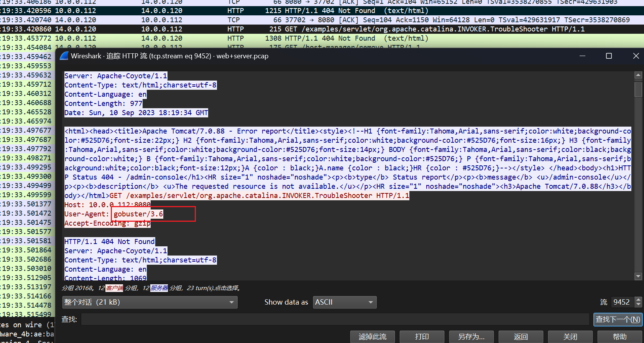The height and width of the screenshot is (343, 644).
Task: Click the Content-Length: 1069 line
Action: click(x=105, y=278)
